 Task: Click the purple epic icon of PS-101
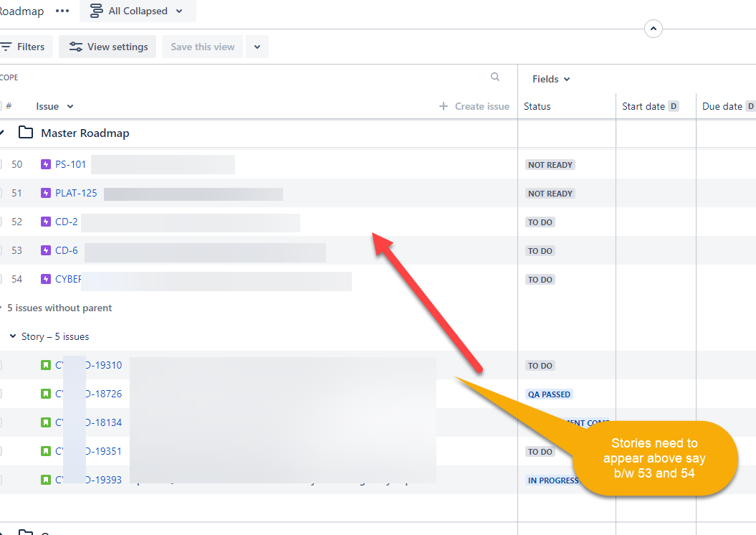tap(46, 164)
